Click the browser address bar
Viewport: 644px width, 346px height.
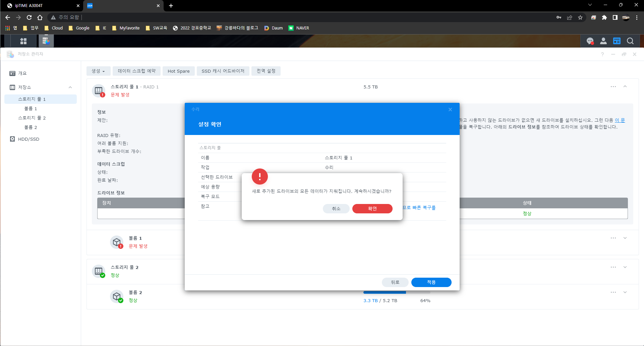tap(302, 17)
